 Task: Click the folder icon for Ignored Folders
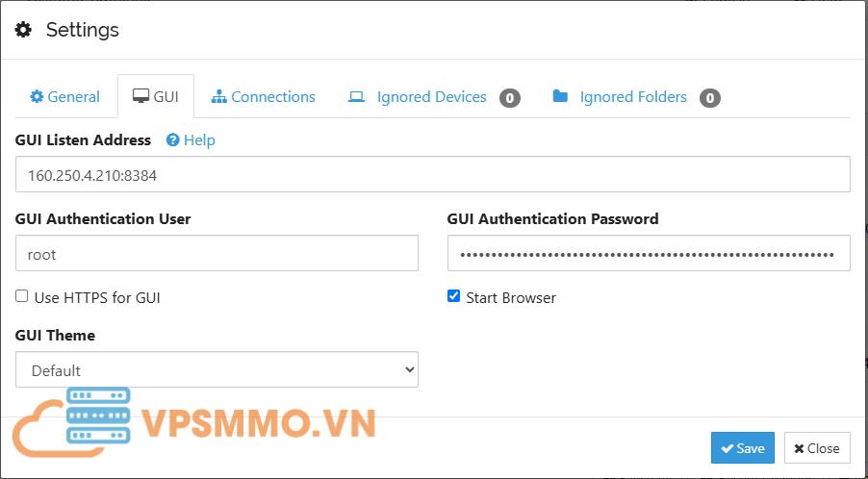coord(560,96)
